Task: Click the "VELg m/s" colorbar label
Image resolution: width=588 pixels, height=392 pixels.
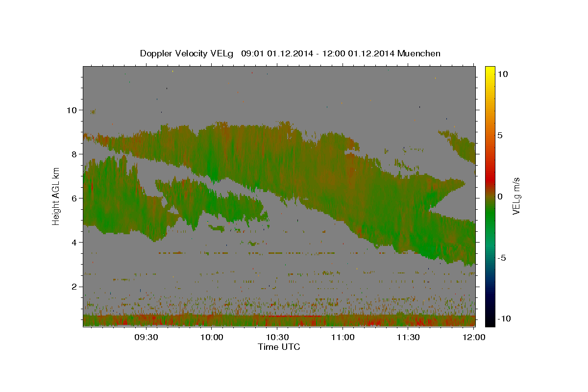Action: coord(516,196)
